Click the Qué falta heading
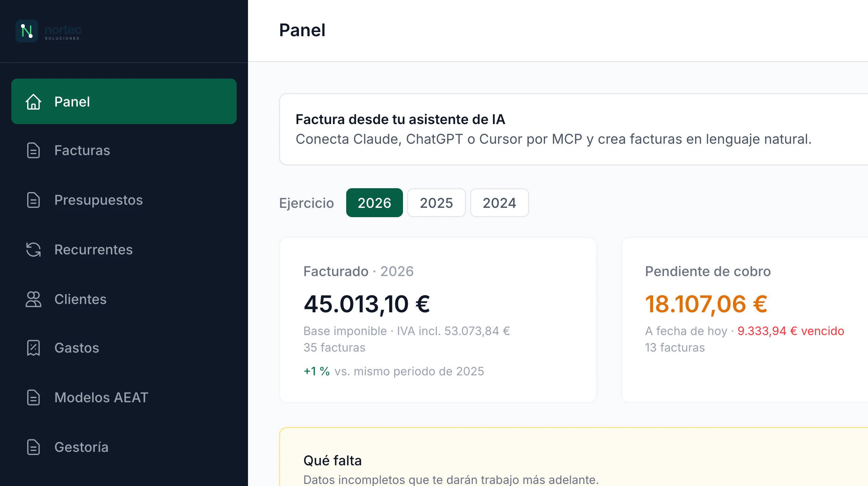The height and width of the screenshot is (486, 868). (x=332, y=460)
